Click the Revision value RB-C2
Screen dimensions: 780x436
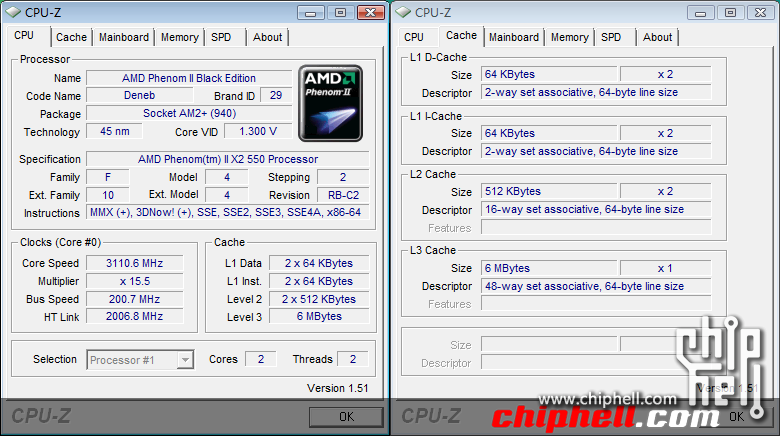click(343, 195)
